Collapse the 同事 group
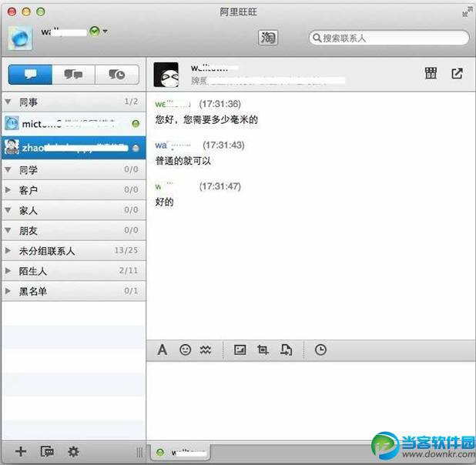This screenshot has height=465, width=476. pos(8,102)
